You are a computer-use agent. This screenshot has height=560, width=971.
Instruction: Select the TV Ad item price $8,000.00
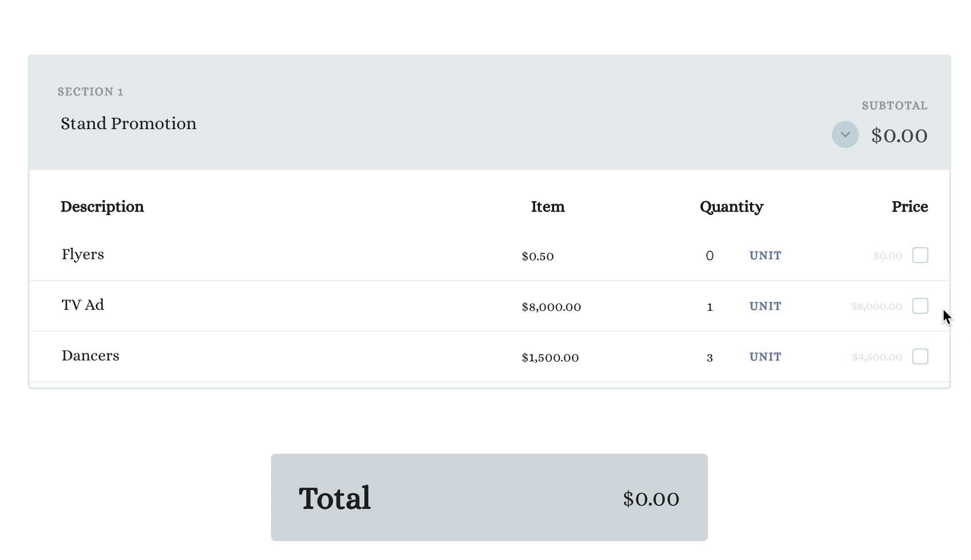click(551, 307)
